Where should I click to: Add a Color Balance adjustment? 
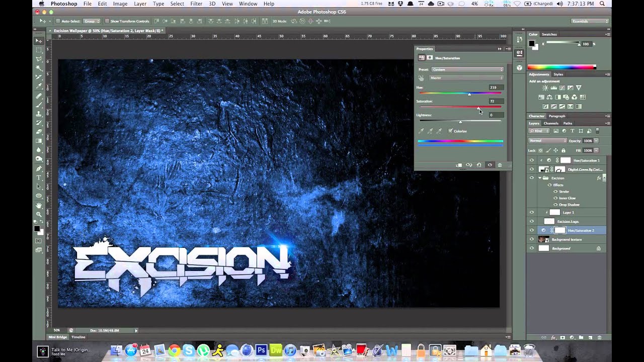coord(549,97)
